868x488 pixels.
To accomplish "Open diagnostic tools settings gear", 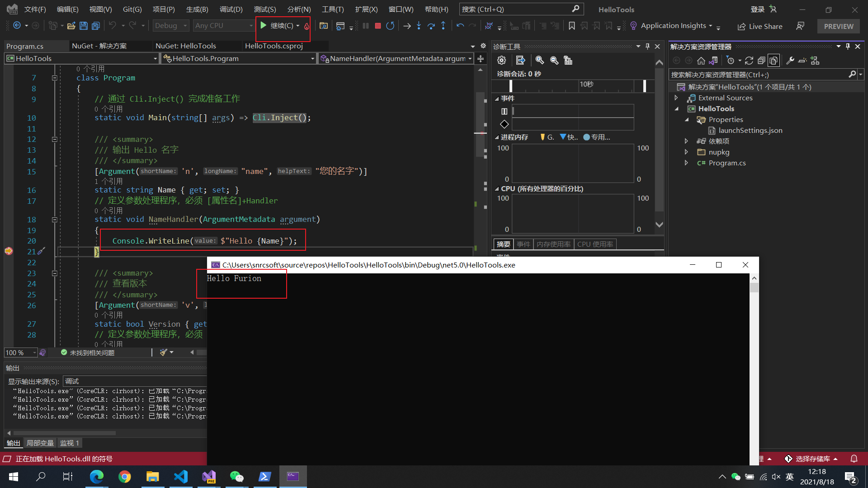I will (501, 61).
